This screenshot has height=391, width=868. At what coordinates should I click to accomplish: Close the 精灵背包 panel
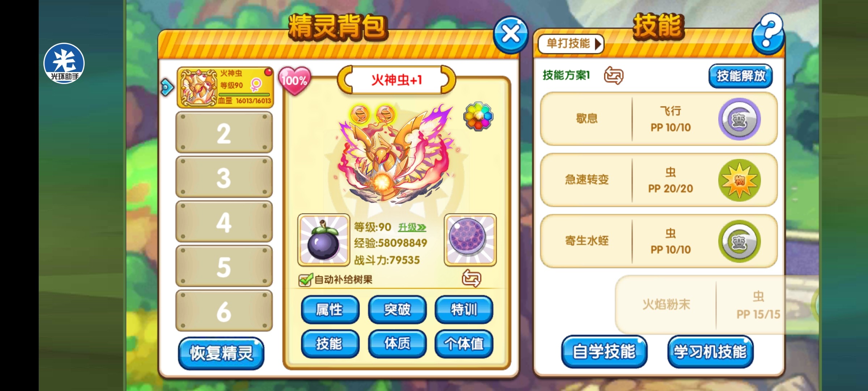point(511,35)
